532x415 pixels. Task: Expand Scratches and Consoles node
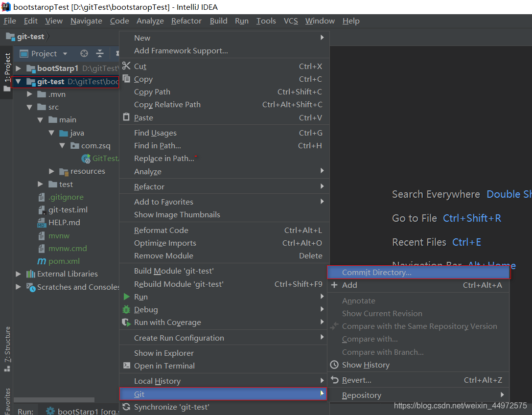(x=18, y=287)
